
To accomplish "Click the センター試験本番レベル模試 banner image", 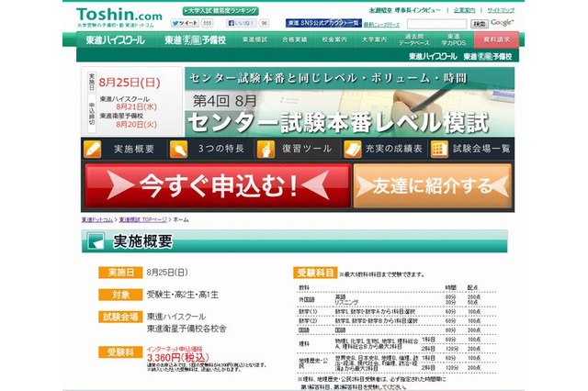I will [x=349, y=102].
